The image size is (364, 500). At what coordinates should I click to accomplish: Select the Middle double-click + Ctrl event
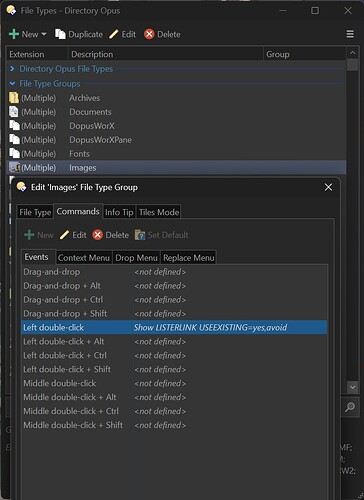tap(174, 411)
